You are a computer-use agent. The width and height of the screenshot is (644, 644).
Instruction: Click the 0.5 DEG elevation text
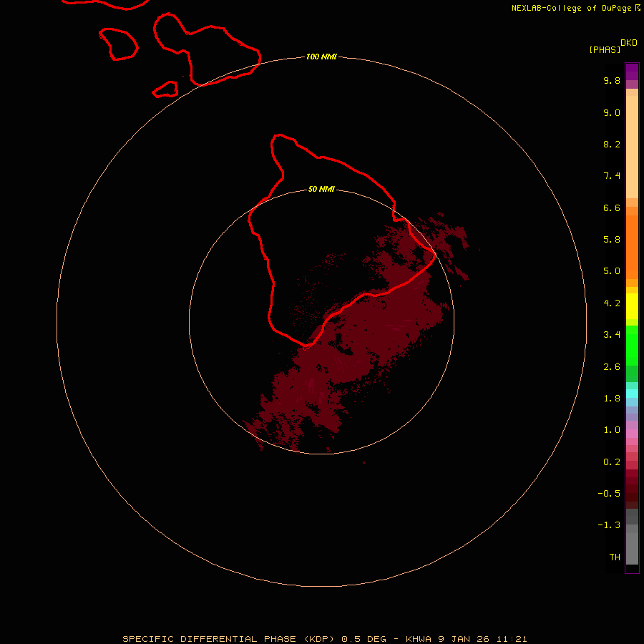(x=364, y=639)
